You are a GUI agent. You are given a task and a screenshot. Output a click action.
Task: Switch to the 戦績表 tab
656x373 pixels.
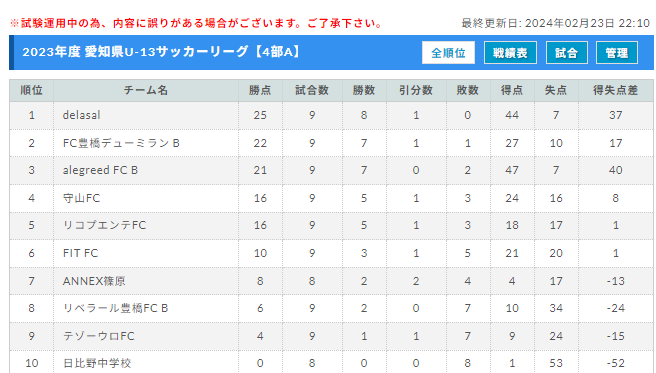click(510, 53)
